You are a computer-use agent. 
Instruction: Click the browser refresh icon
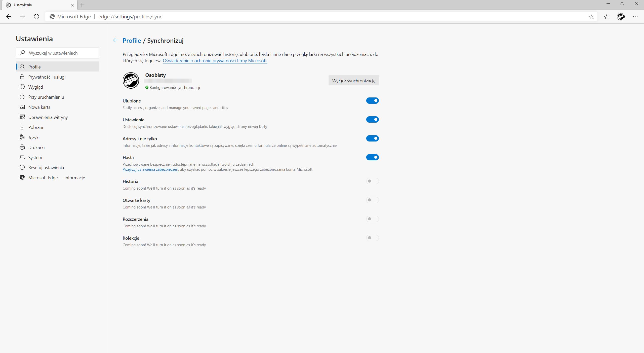pos(36,17)
